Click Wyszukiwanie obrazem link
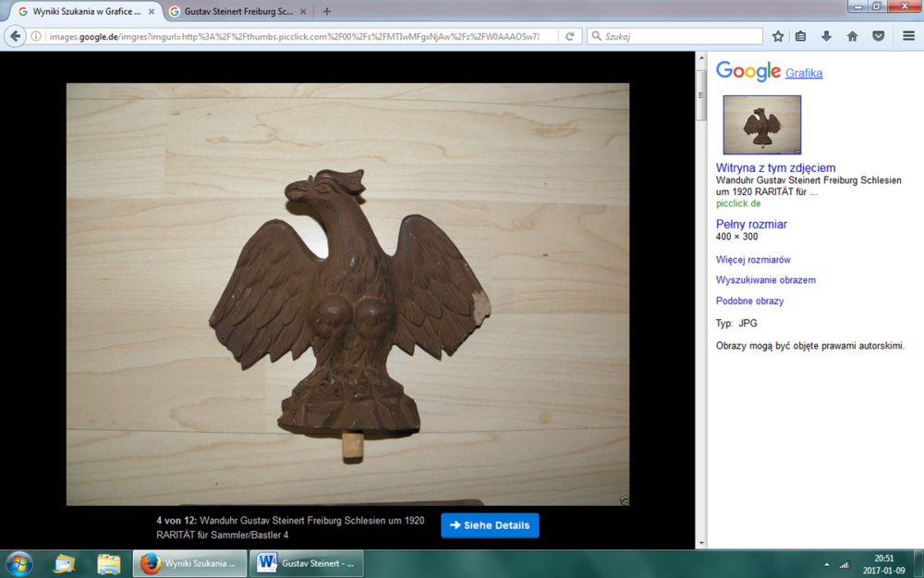924x578 pixels. click(765, 280)
